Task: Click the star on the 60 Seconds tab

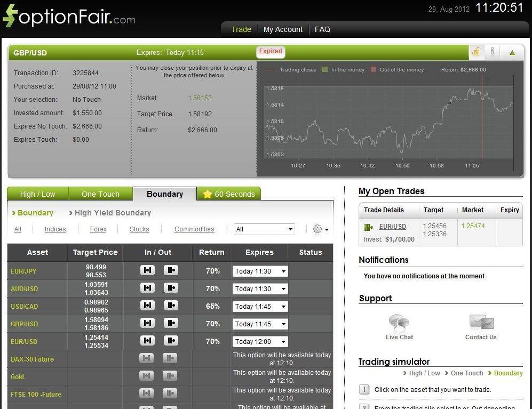Action: pyautogui.click(x=208, y=194)
